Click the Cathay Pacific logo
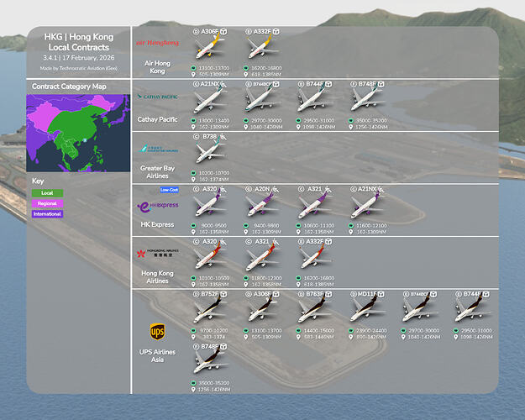Screen dimensions: 525x420 (x=157, y=97)
